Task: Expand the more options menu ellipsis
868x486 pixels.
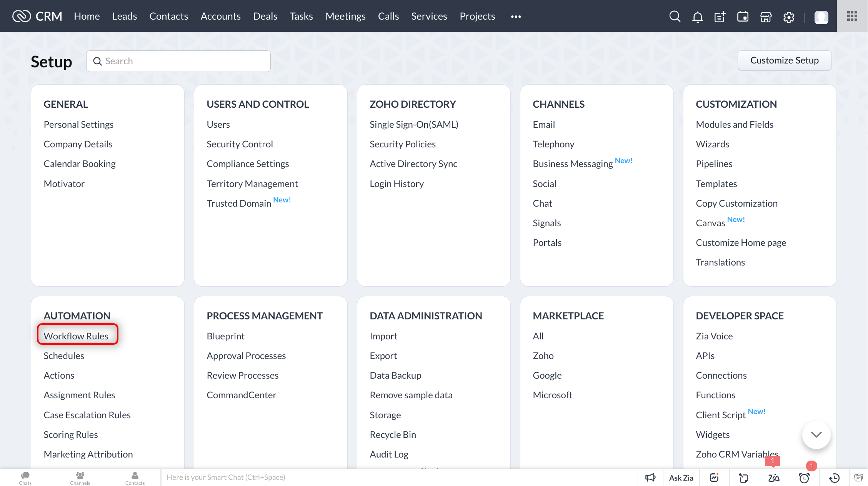Action: (516, 16)
